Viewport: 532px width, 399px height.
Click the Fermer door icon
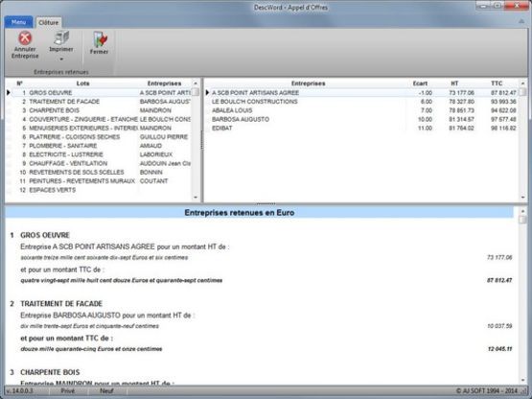tap(100, 39)
